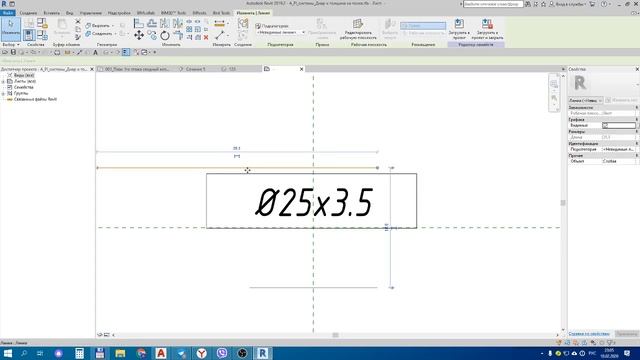Click the Ø25x3.5 label text
This screenshot has height=360, width=640.
314,202
